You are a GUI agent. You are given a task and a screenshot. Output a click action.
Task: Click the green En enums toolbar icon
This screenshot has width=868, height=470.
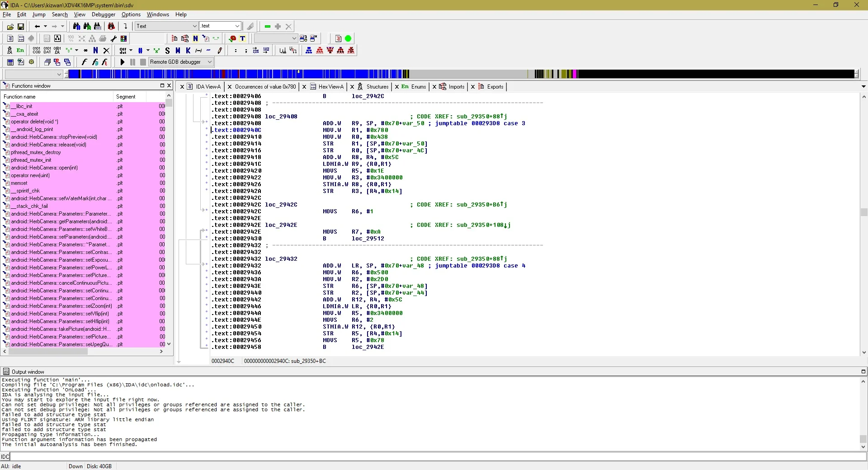(x=20, y=50)
